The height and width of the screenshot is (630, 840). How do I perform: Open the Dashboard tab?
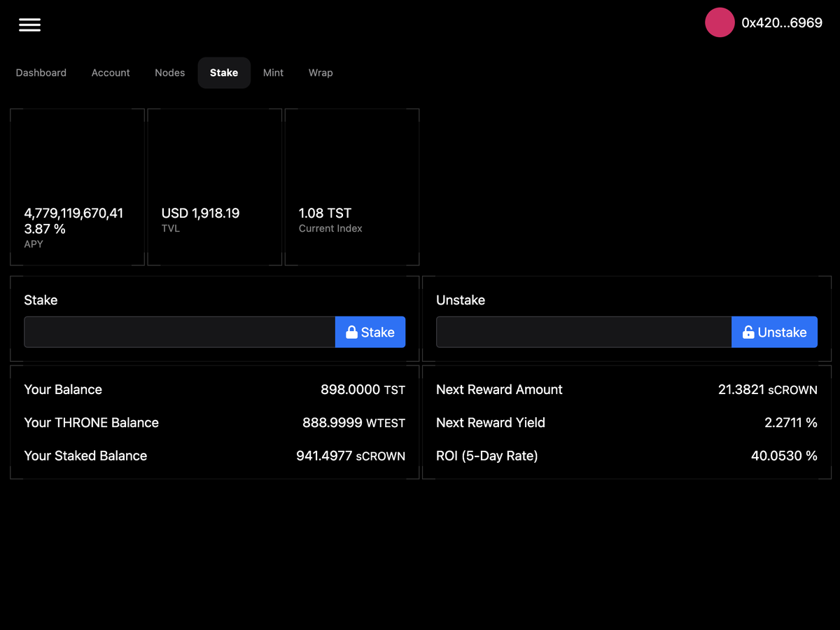pyautogui.click(x=41, y=72)
